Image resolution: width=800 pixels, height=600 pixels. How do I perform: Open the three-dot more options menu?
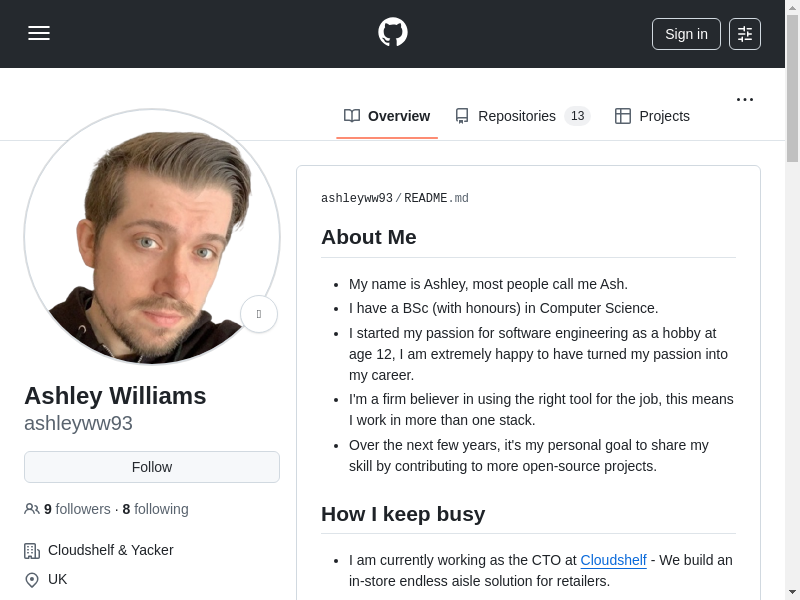744,99
